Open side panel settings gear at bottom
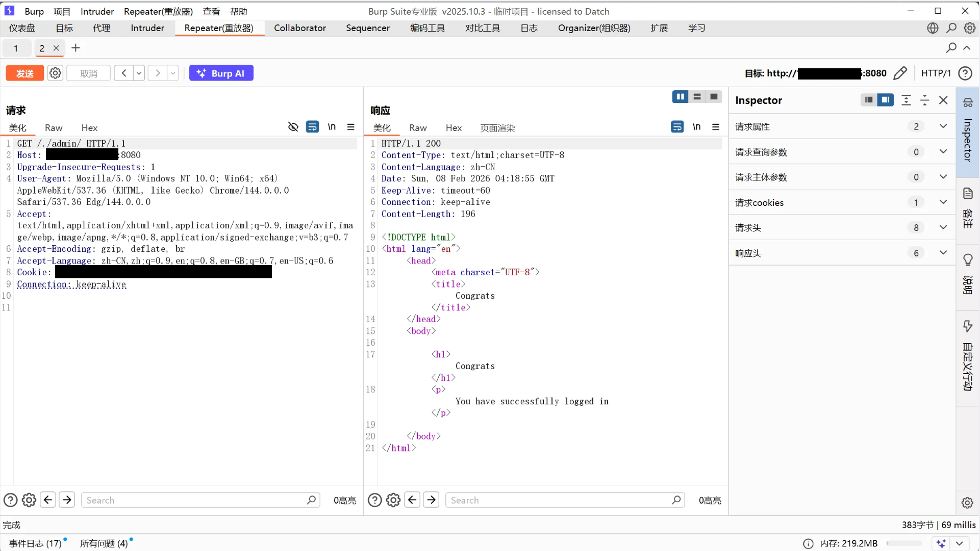 (967, 503)
